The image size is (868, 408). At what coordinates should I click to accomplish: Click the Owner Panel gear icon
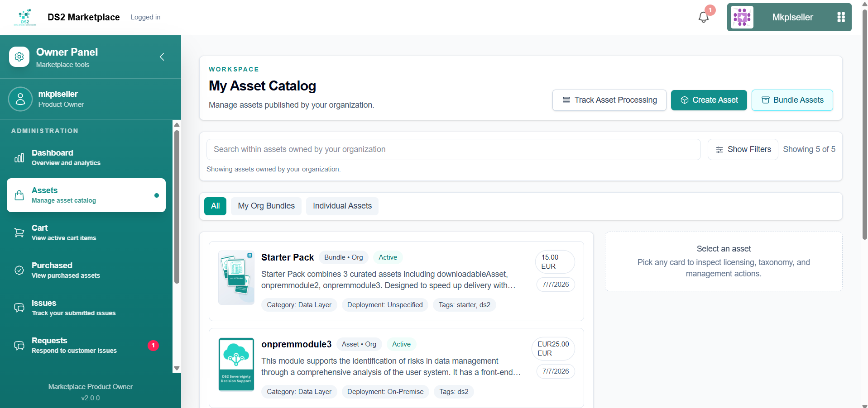coord(19,57)
